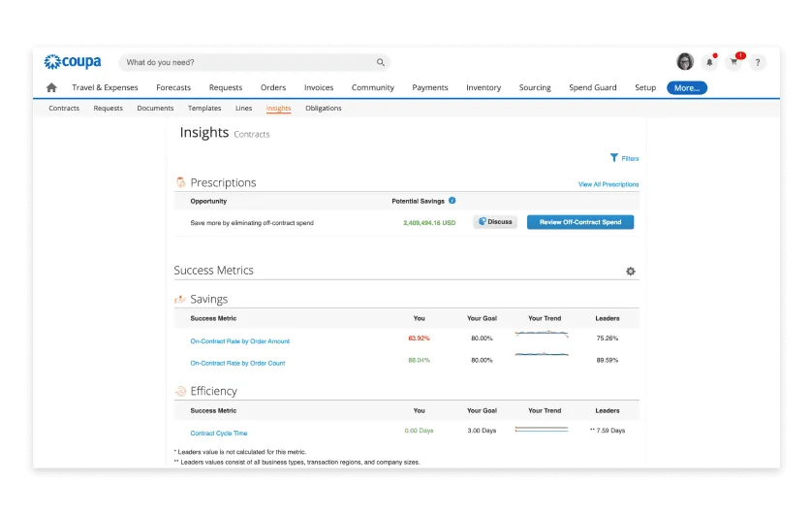The height and width of the screenshot is (515, 812).
Task: Open the Invoices menu
Action: (x=319, y=88)
